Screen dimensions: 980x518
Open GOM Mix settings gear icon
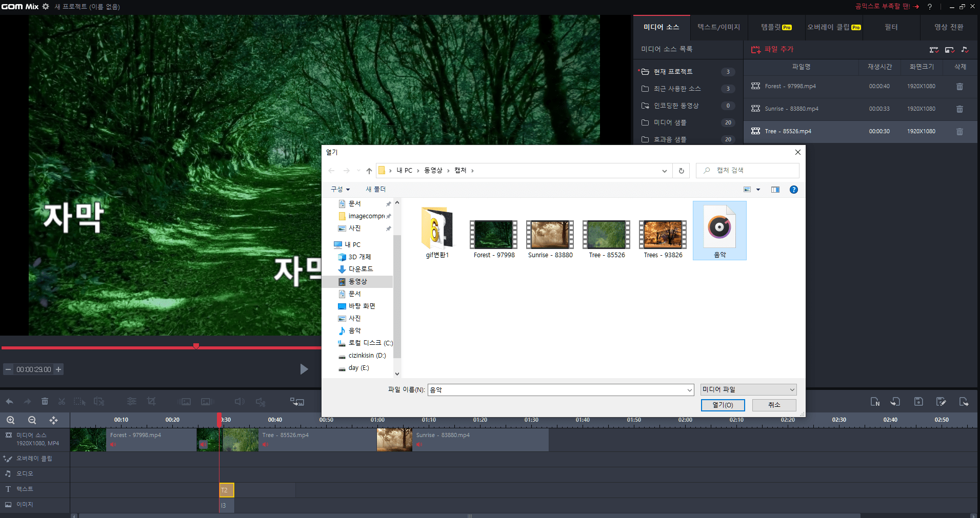pos(46,7)
